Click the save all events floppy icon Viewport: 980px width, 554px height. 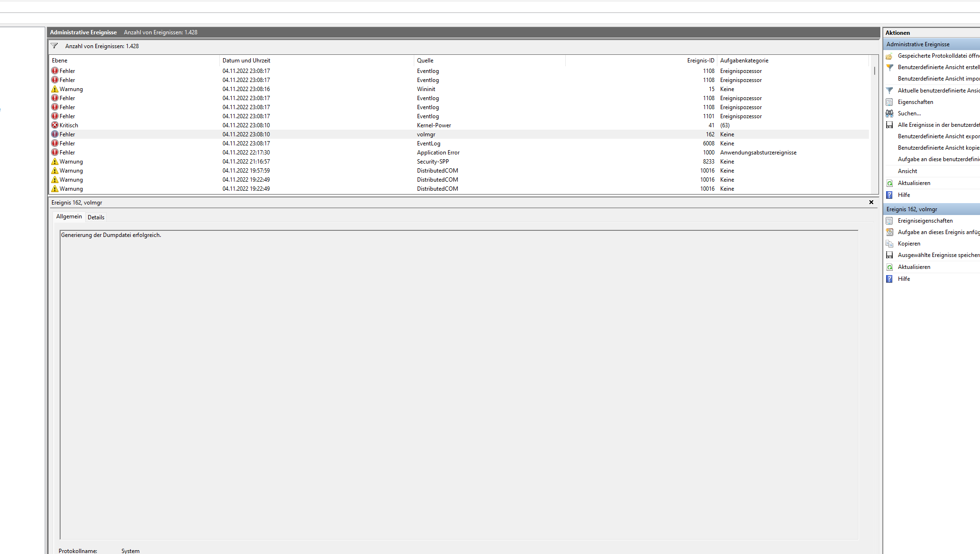point(889,125)
